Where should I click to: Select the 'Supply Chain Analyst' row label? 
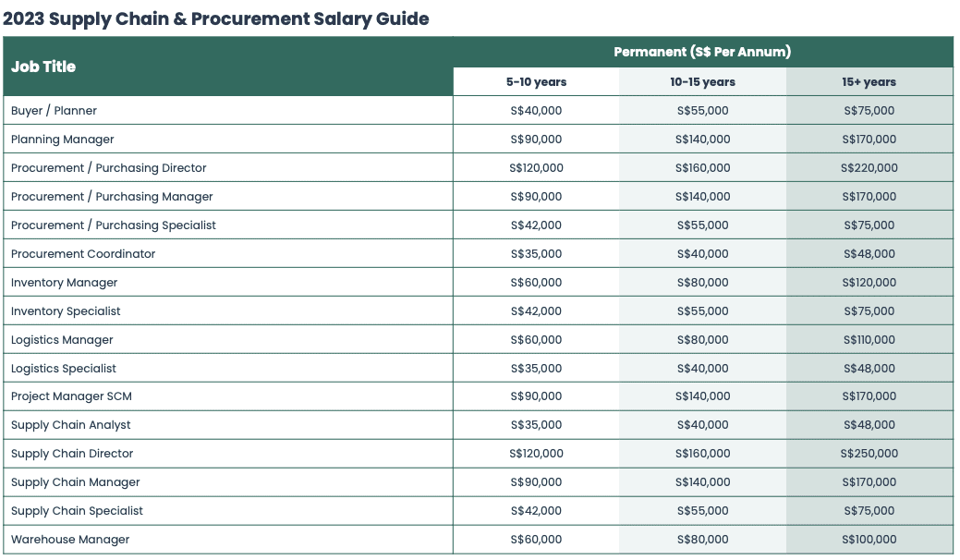71,425
